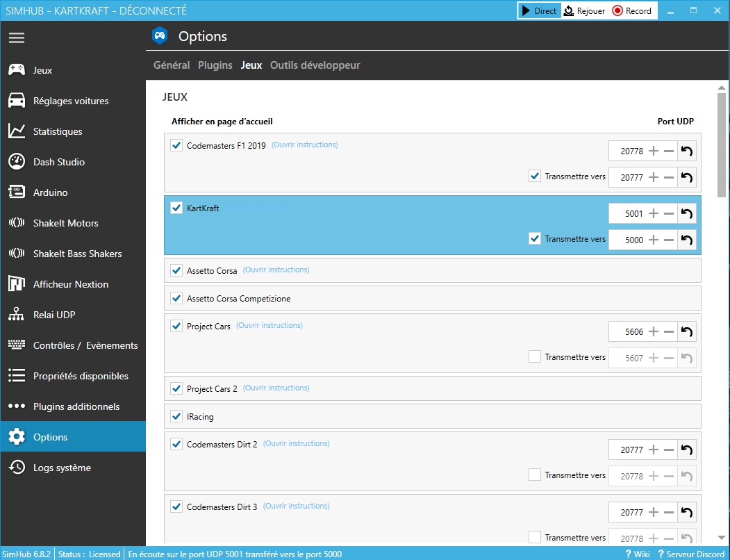Reset KartKraft UDP port 5001
The height and width of the screenshot is (560, 730).
pyautogui.click(x=687, y=213)
